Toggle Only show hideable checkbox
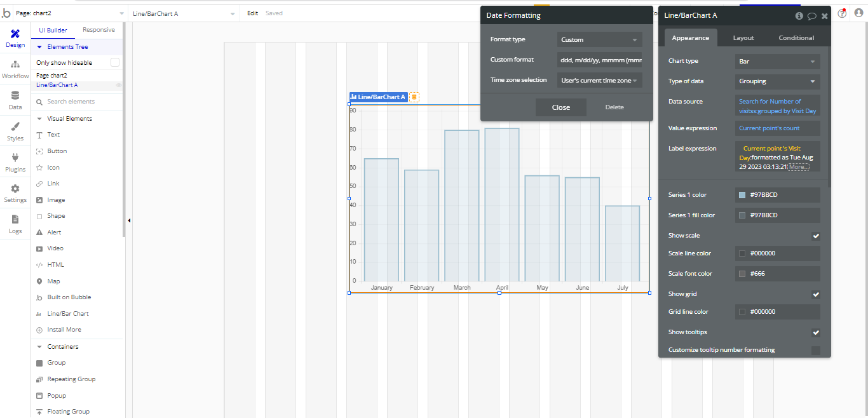This screenshot has width=868, height=418. pos(115,62)
